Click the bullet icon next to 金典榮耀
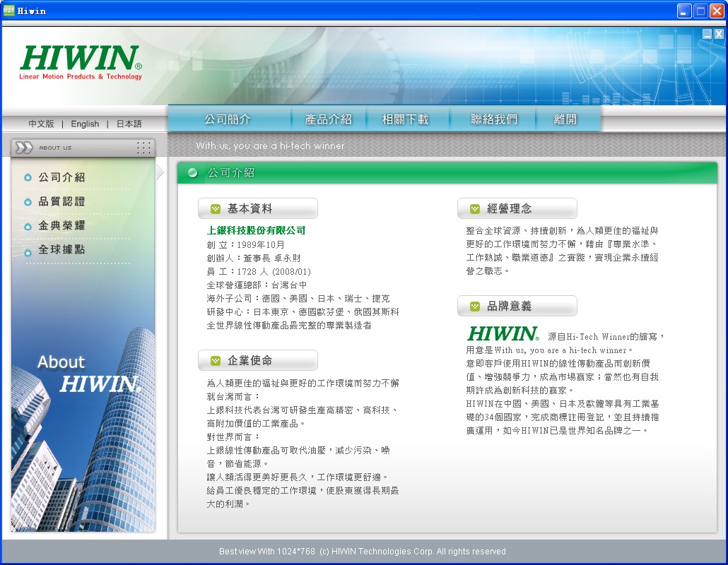The image size is (728, 565). point(28,227)
